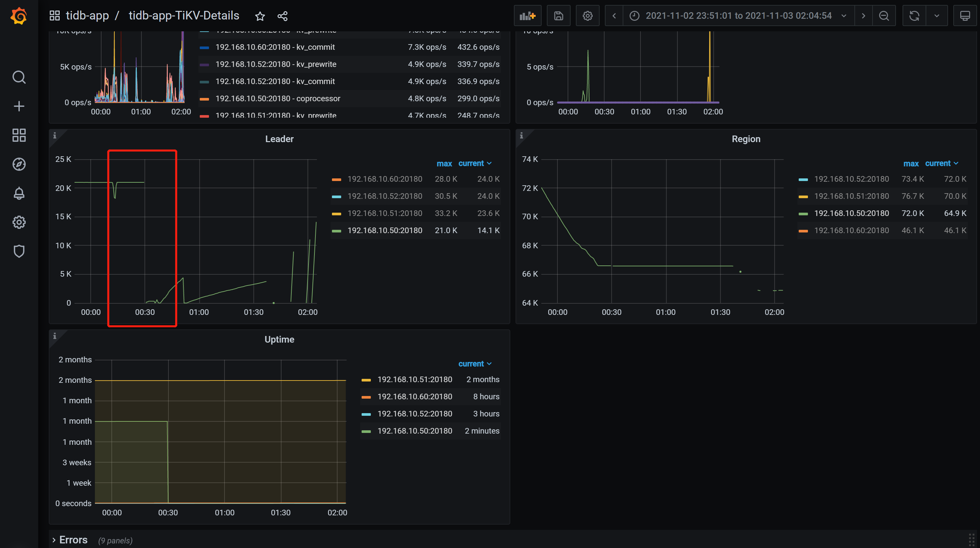Open the Alerting bell icon
Screen dimensions: 980x548
point(19,193)
